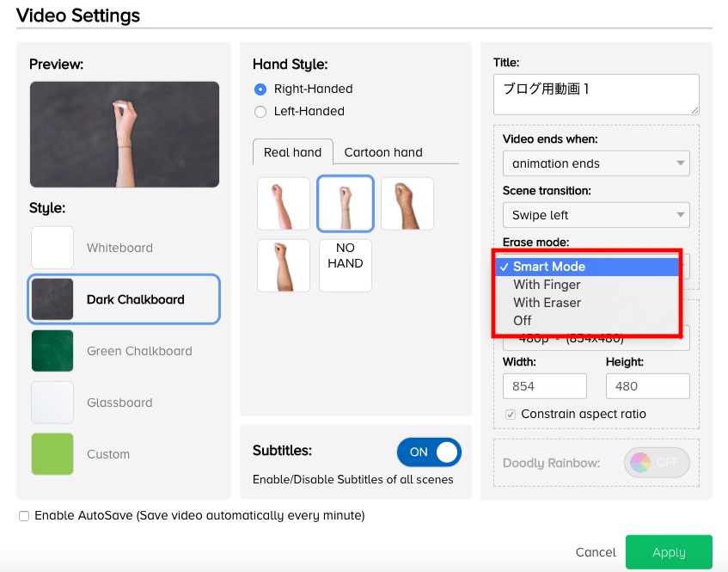Choose the Green Chalkboard style swatch
The height and width of the screenshot is (572, 728).
pos(52,351)
